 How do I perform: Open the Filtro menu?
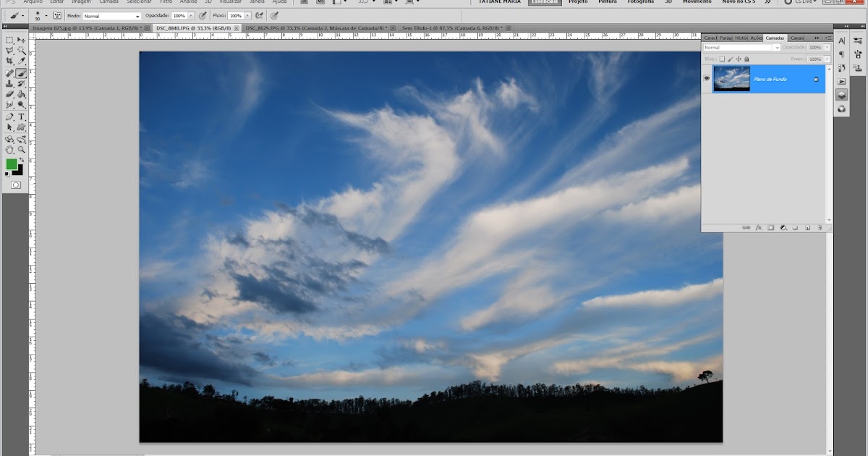(x=166, y=2)
